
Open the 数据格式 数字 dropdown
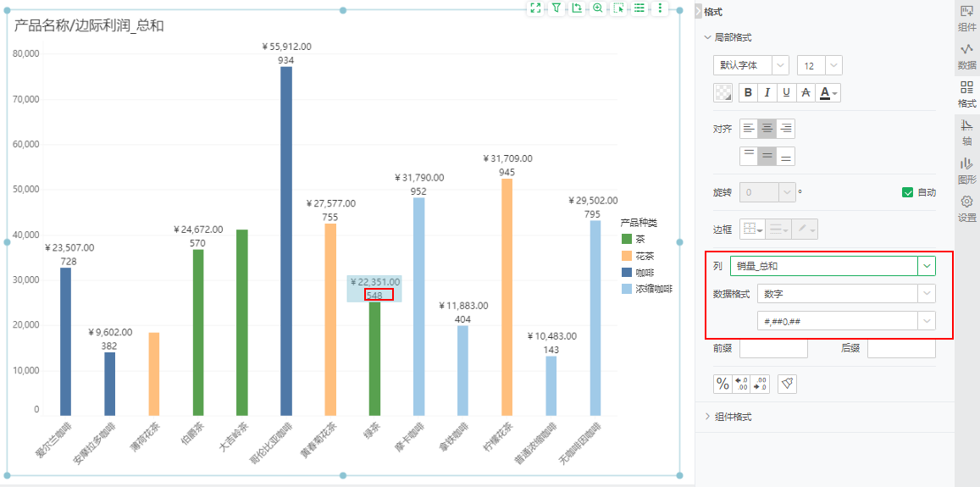(x=846, y=293)
